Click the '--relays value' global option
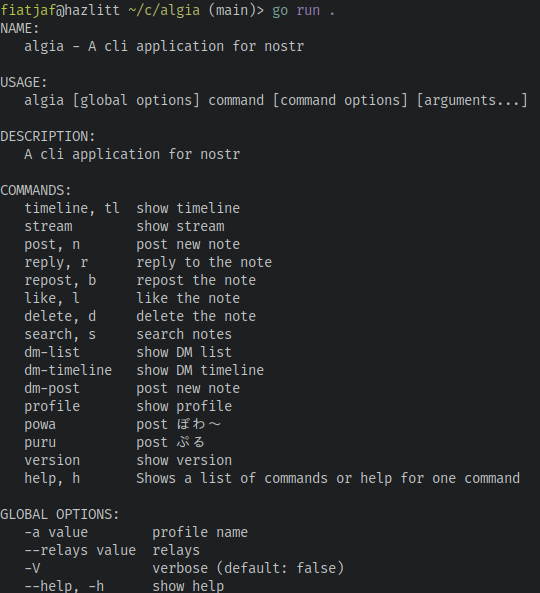 click(x=80, y=550)
